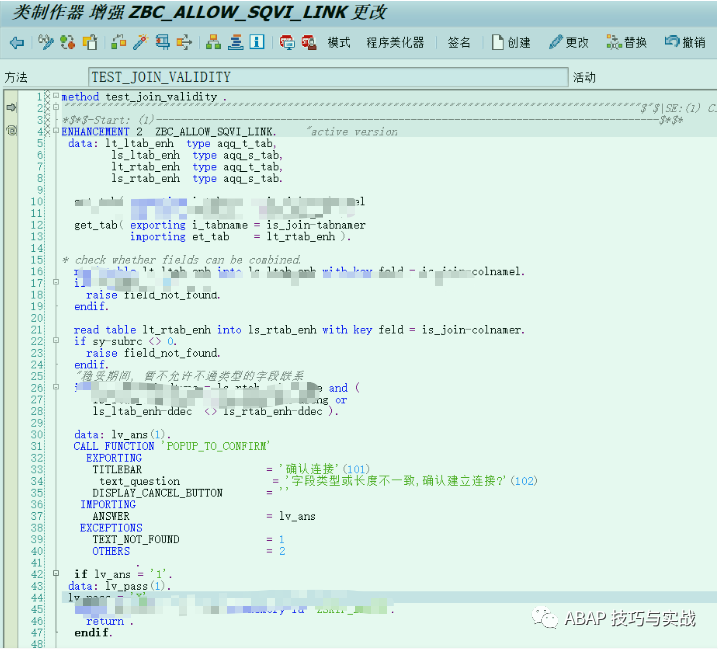This screenshot has height=649, width=718.
Task: Click 撤销 (Undo) enhancement button
Action: pyautogui.click(x=685, y=43)
